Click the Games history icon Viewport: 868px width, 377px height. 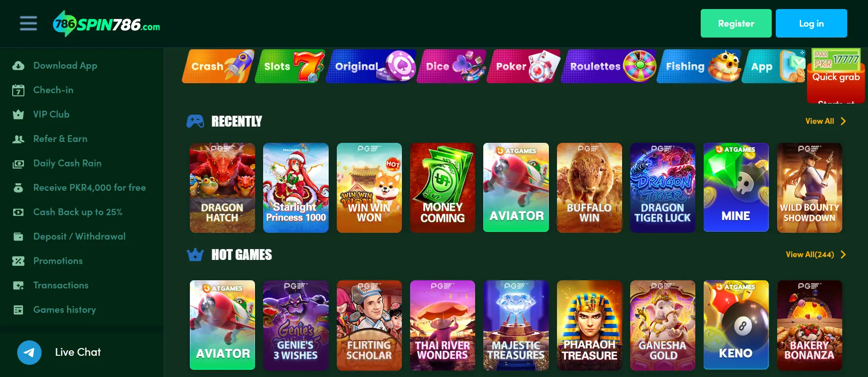click(19, 310)
